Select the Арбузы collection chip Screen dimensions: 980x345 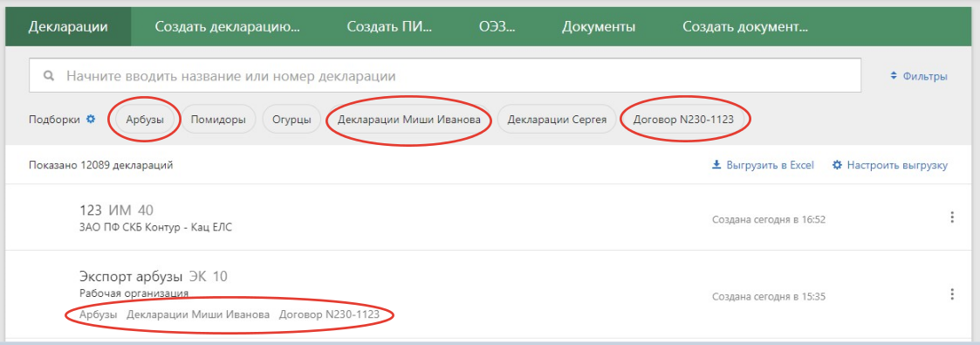[x=145, y=120]
